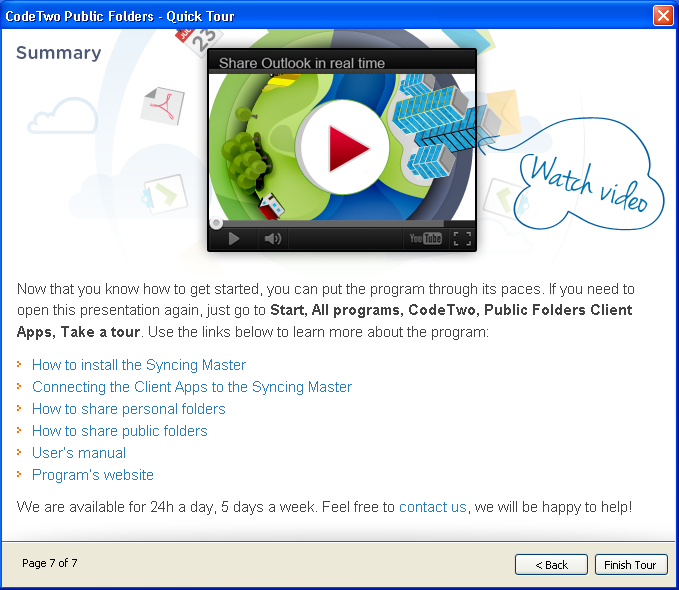679x590 pixels.
Task: Open the video on YouTube via logo
Action: tap(425, 238)
